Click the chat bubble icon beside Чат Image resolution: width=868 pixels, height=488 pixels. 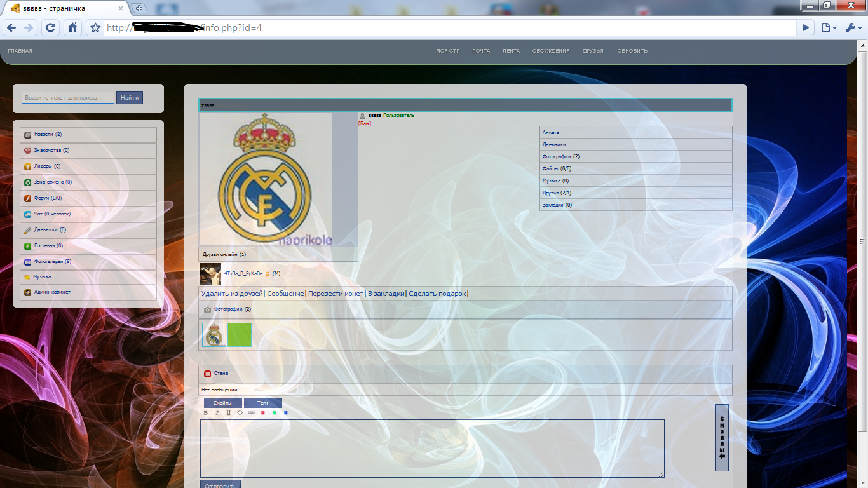click(27, 214)
